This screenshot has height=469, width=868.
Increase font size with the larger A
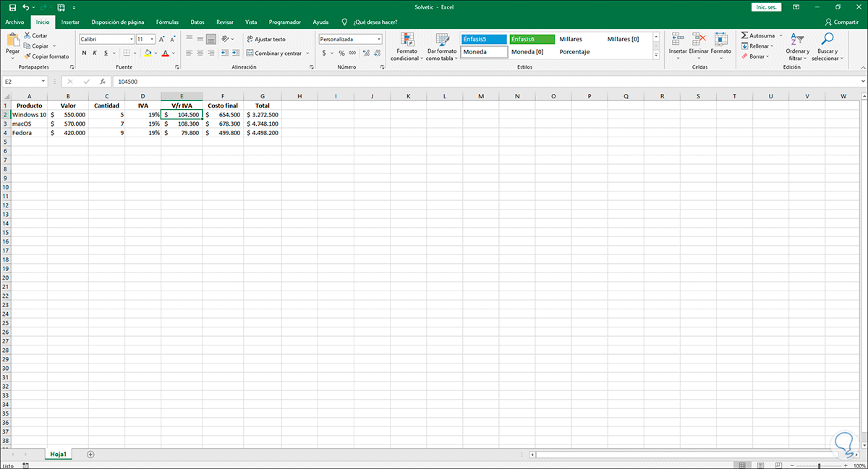click(161, 39)
